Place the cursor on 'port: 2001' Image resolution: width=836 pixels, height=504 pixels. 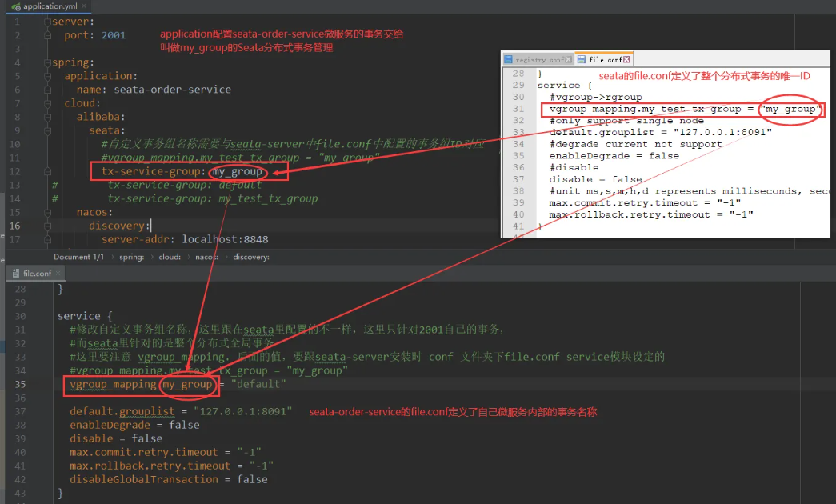[x=95, y=35]
